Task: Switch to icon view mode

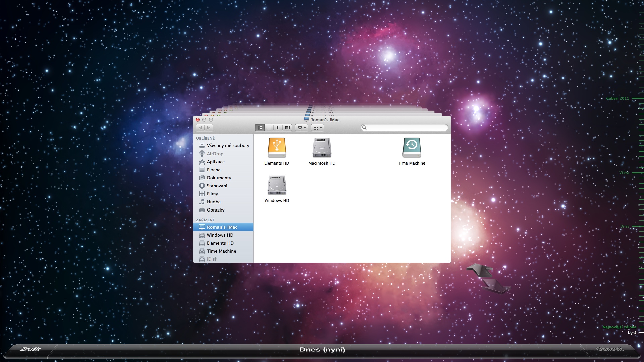Action: point(260,128)
